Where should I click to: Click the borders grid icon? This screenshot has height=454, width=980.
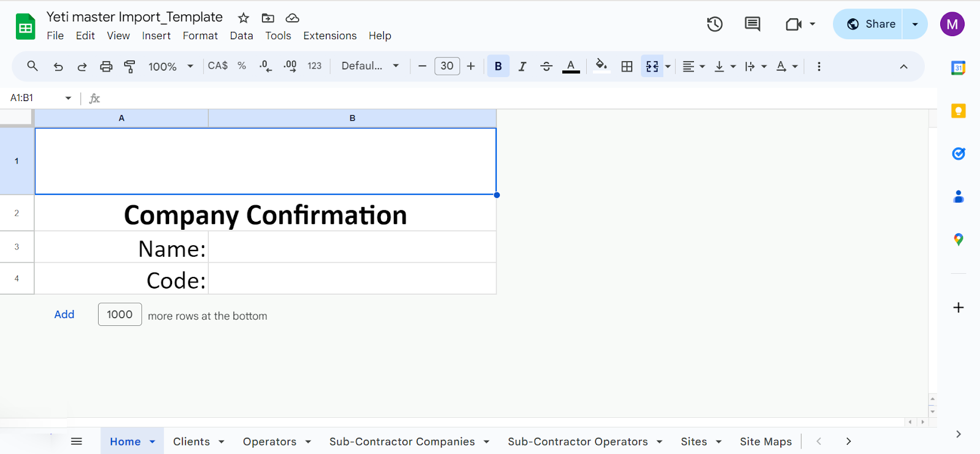click(627, 66)
